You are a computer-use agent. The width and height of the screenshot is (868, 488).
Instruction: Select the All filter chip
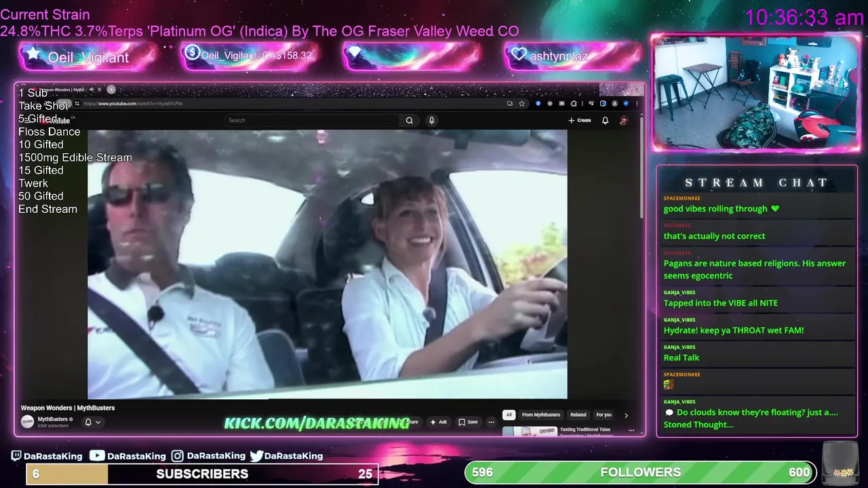(509, 415)
